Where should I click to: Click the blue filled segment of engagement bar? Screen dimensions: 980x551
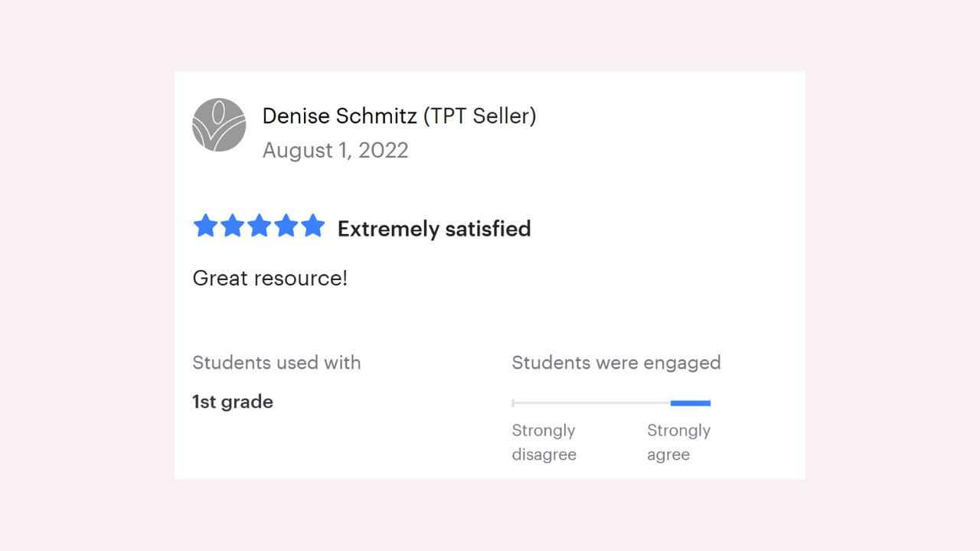tap(691, 403)
